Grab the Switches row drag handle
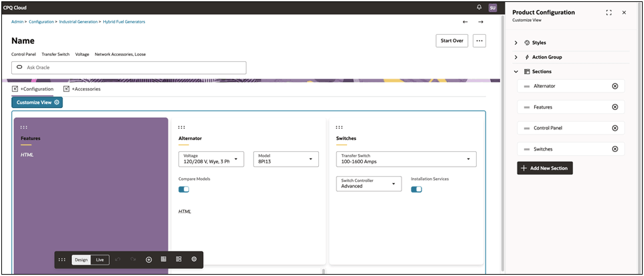This screenshot has width=644, height=276. pos(527,149)
